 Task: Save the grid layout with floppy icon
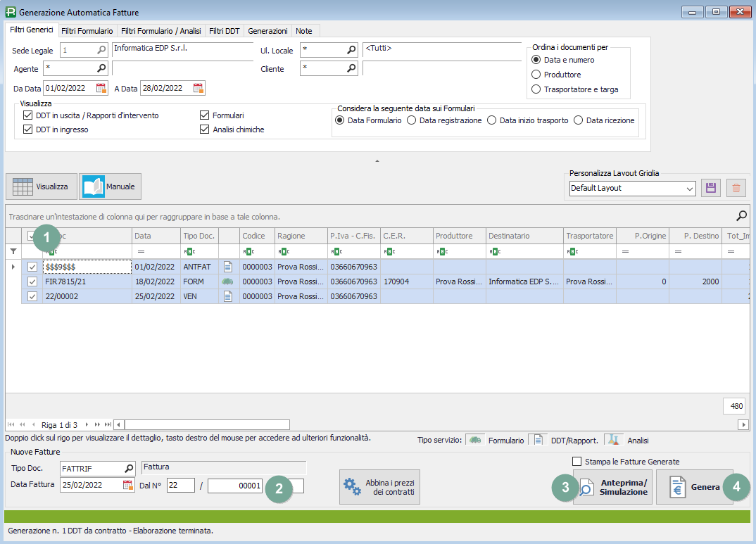click(711, 188)
